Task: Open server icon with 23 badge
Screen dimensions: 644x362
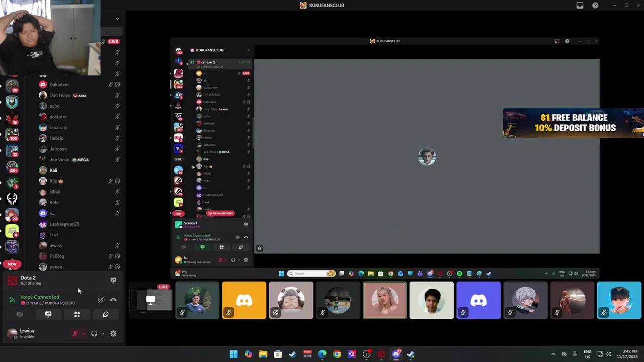Action: [x=12, y=215]
